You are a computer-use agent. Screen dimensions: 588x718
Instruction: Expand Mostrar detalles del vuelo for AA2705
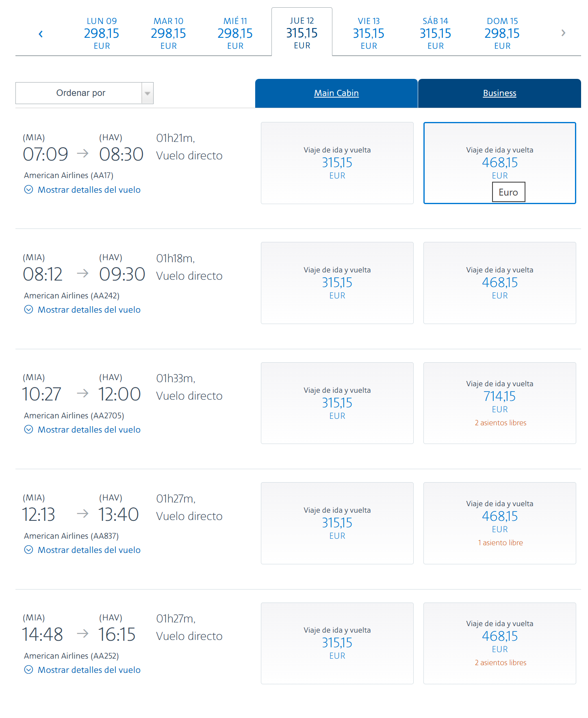[x=89, y=430]
